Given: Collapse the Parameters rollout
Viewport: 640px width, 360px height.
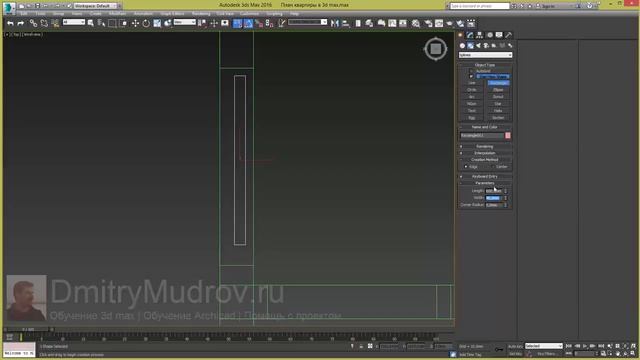Looking at the screenshot, I should tap(485, 183).
